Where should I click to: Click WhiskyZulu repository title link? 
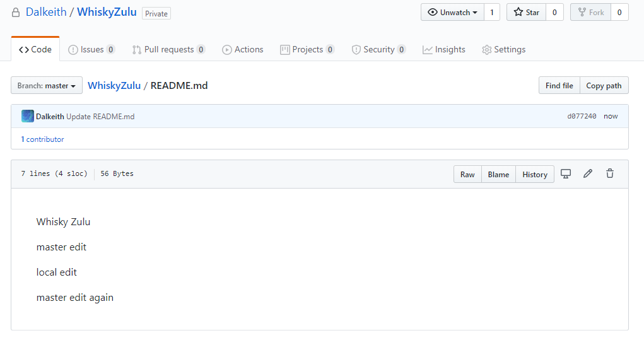pyautogui.click(x=107, y=12)
